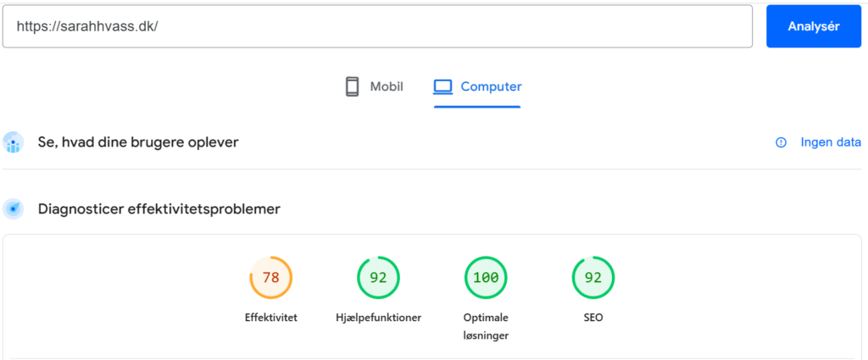Click the orange 78 score gauge
This screenshot has width=868, height=360.
[271, 278]
